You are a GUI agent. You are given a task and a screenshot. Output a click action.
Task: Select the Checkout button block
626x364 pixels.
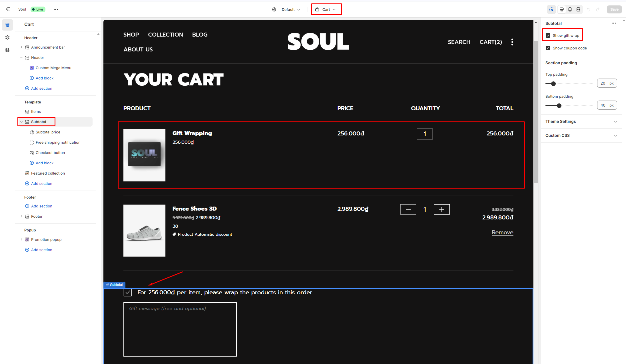50,153
